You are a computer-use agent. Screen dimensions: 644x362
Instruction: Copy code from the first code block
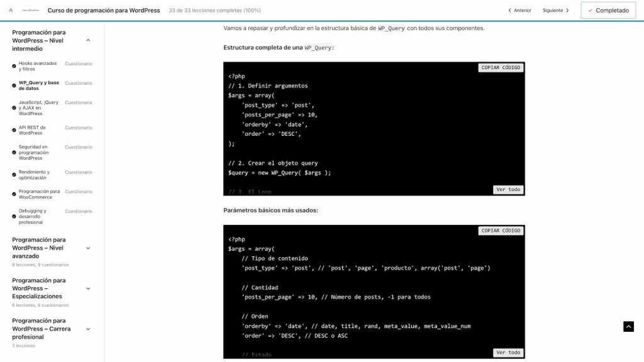click(501, 67)
